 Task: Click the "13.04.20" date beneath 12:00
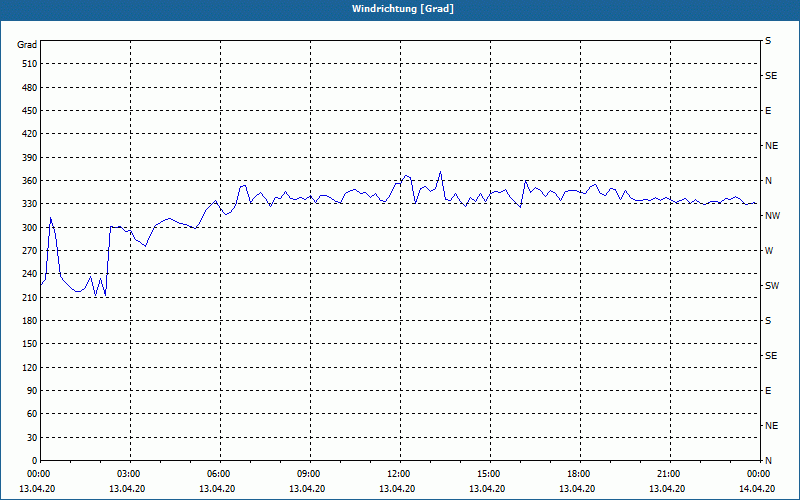(x=397, y=488)
